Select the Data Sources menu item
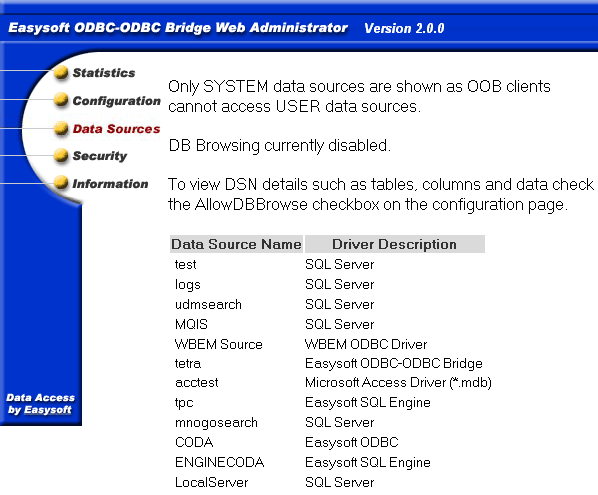Viewport: 598px width, 495px height. 116,129
